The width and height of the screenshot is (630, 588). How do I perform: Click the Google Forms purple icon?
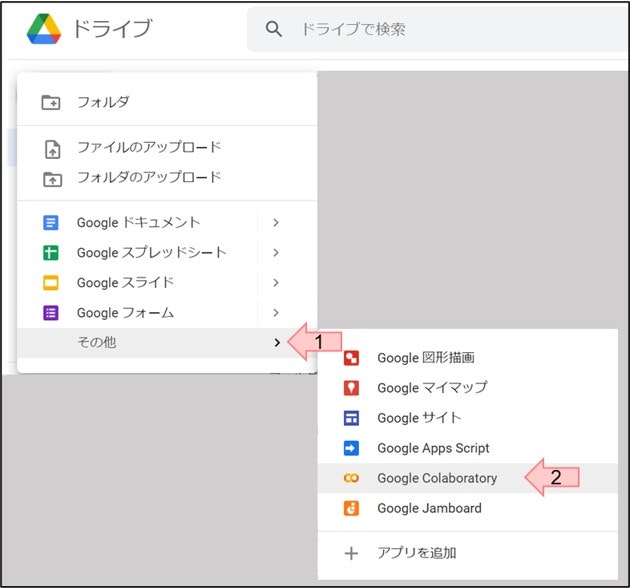(51, 313)
